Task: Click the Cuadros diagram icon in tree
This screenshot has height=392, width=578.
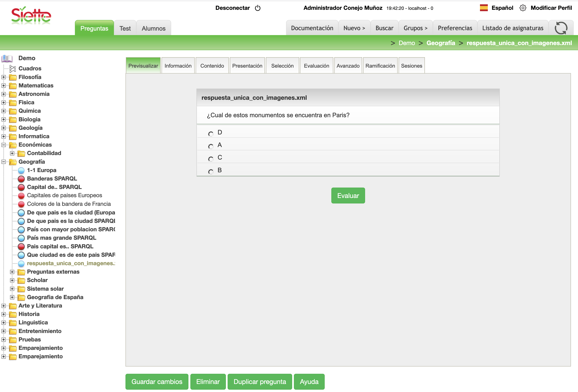Action: click(x=12, y=68)
